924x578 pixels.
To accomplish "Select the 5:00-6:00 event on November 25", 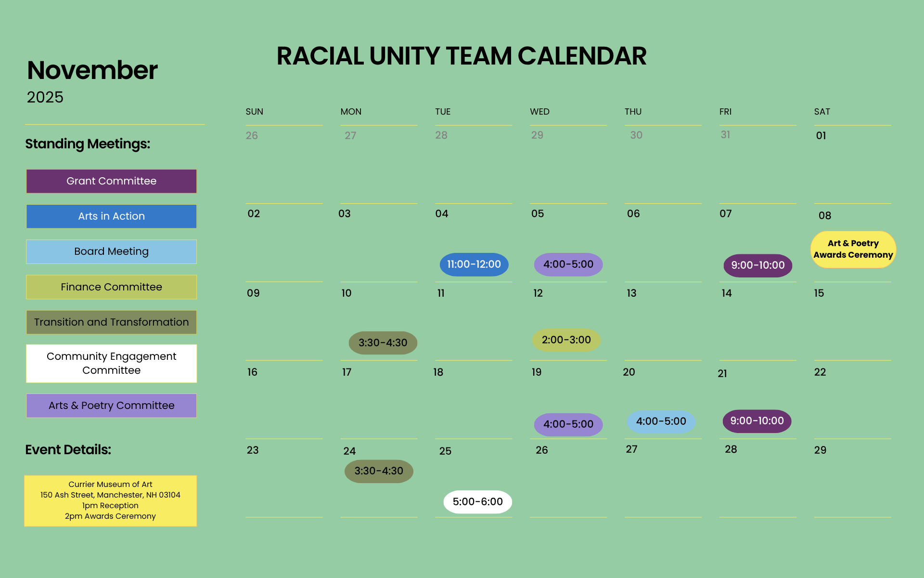I will [477, 502].
